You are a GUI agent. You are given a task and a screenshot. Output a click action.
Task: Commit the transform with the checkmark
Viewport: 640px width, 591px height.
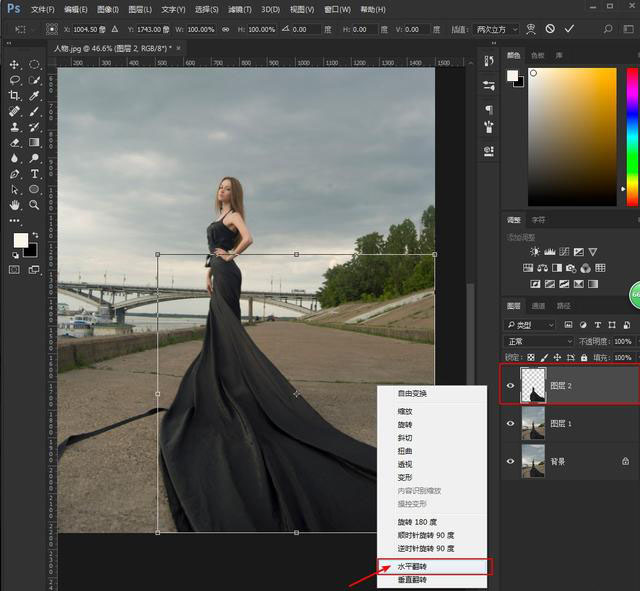tap(569, 29)
